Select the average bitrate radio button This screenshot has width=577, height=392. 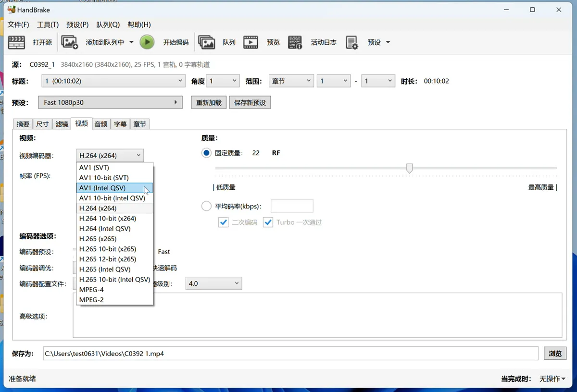click(206, 207)
